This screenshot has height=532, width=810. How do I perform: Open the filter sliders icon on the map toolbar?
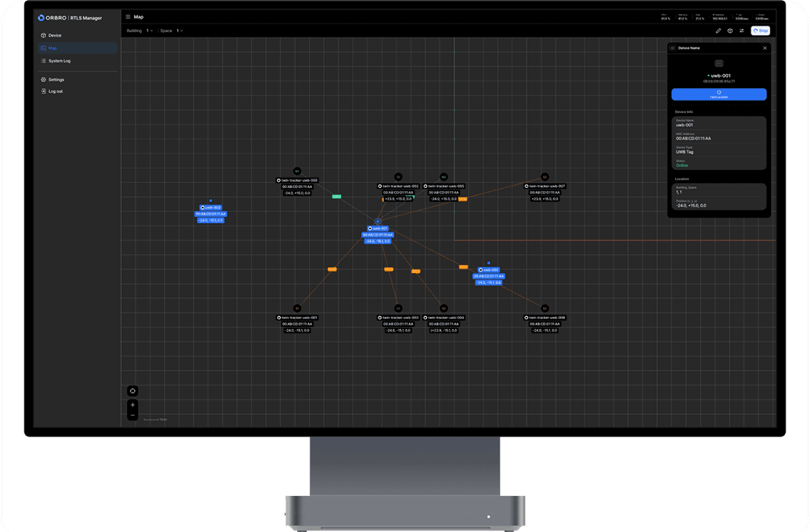click(742, 30)
